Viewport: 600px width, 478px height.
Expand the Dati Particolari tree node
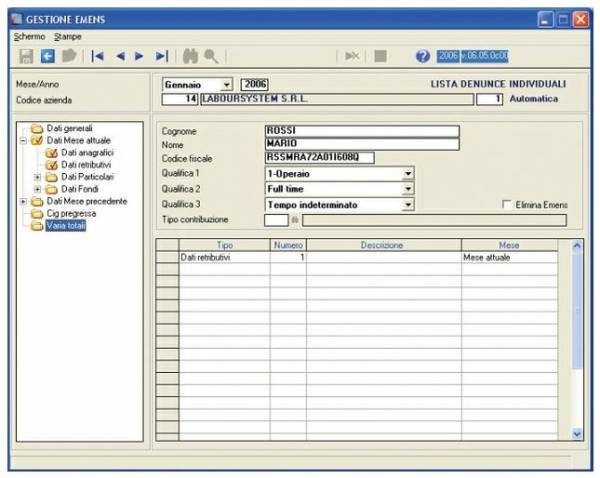[38, 177]
